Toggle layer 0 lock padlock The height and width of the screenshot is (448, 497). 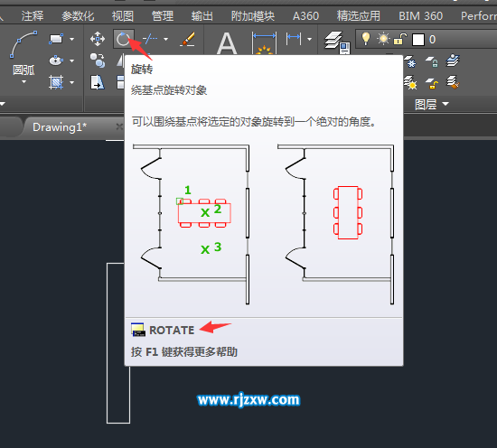point(400,39)
